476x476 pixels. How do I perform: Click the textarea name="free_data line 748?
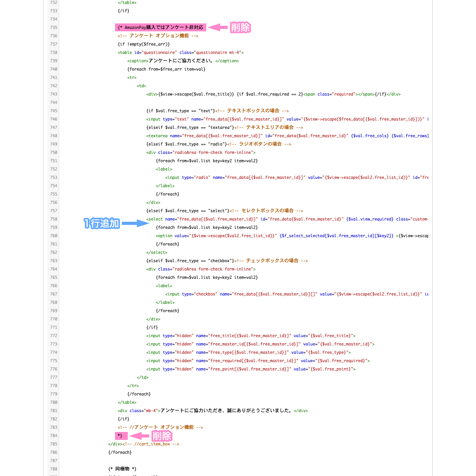click(x=287, y=136)
